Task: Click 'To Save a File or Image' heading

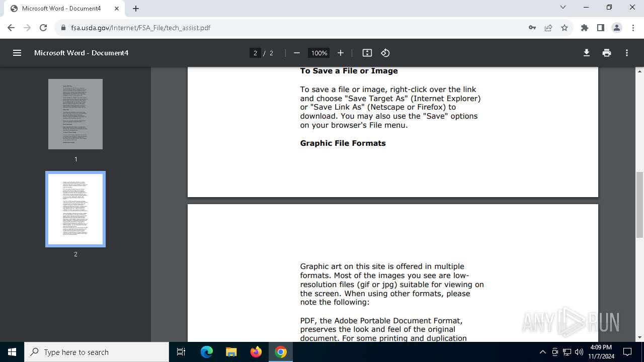Action: [349, 71]
